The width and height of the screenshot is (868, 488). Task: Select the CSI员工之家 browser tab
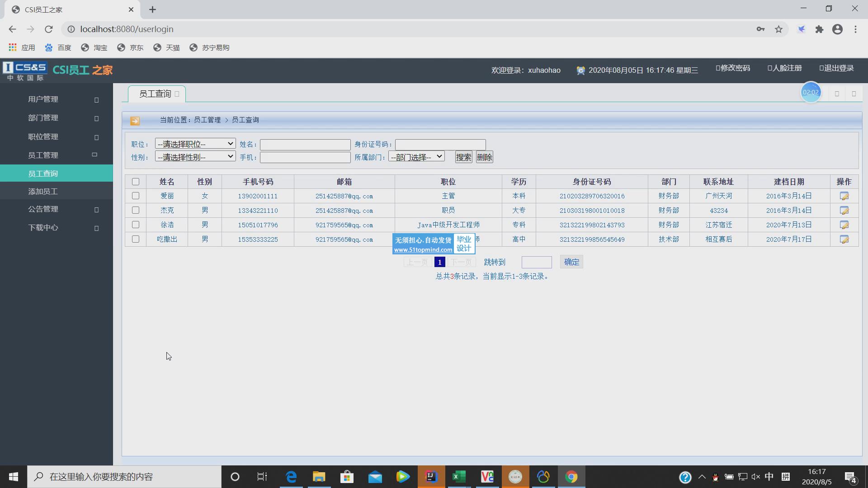[72, 9]
